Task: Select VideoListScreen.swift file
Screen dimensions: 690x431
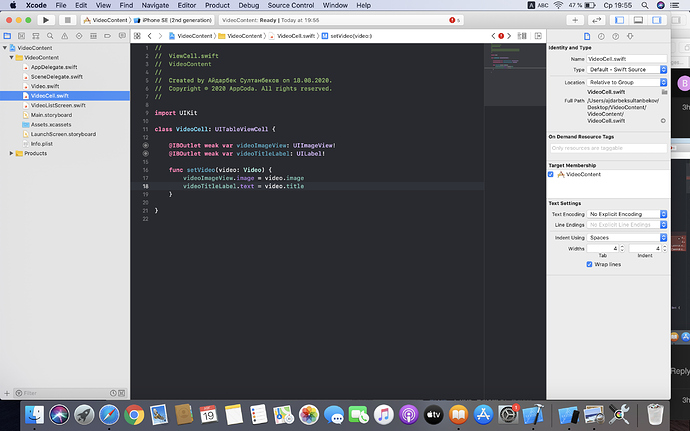Action: tap(58, 105)
